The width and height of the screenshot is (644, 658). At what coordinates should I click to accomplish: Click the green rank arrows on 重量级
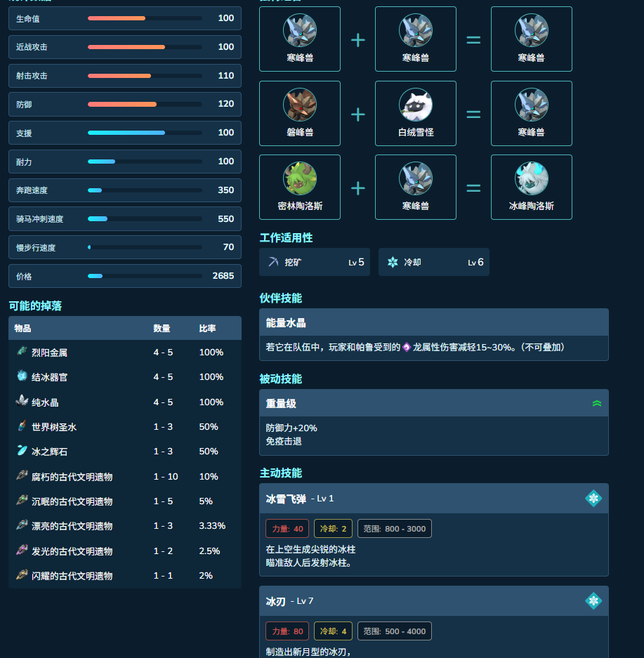[x=596, y=404]
